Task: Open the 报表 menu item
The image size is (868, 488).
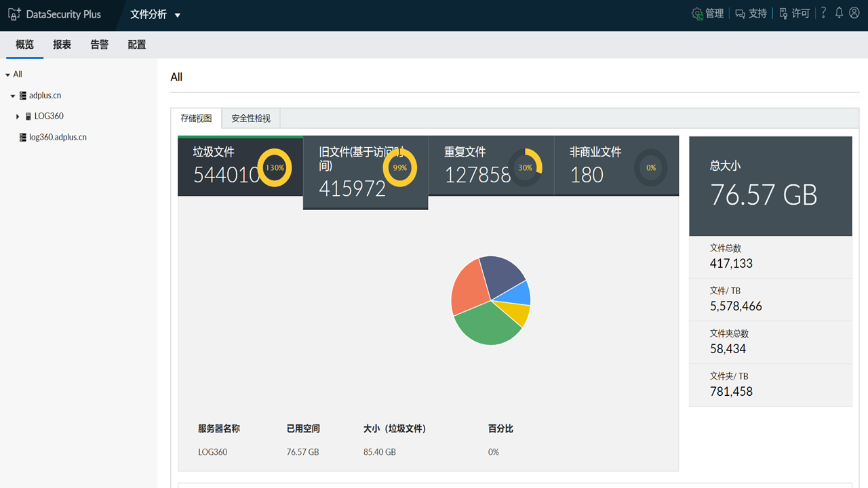Action: click(62, 44)
